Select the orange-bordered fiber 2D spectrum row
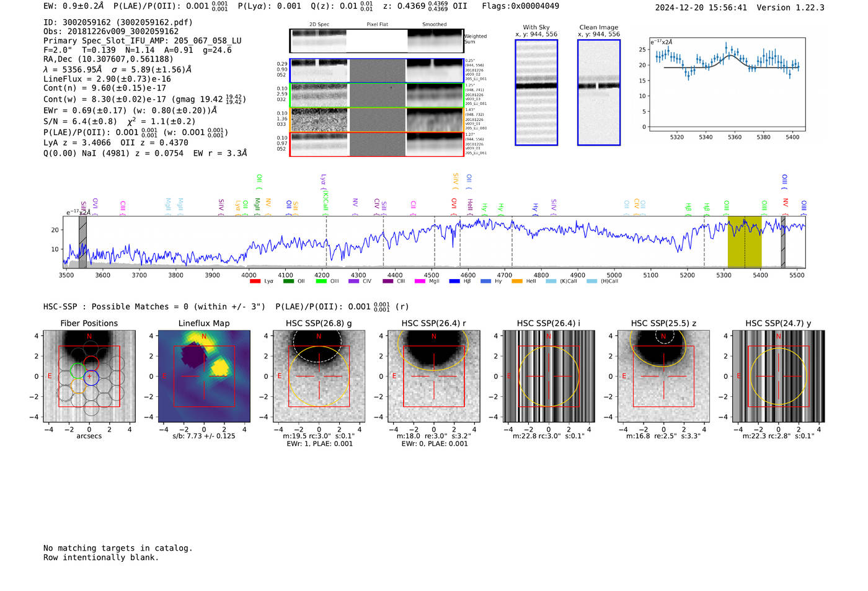 376,120
